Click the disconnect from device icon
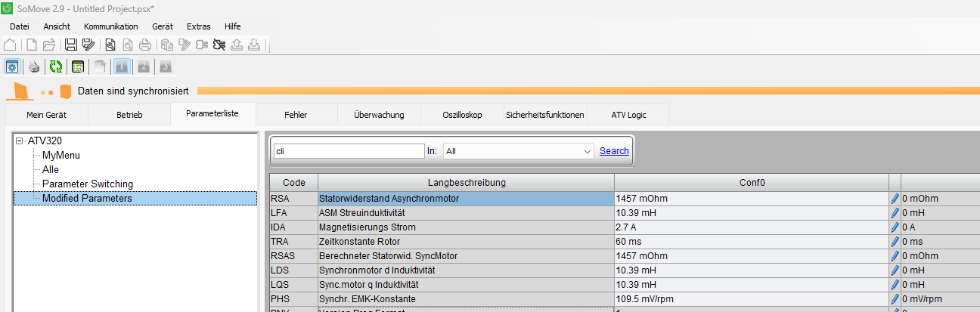Viewport: 980px width, 312px height. 219,45
